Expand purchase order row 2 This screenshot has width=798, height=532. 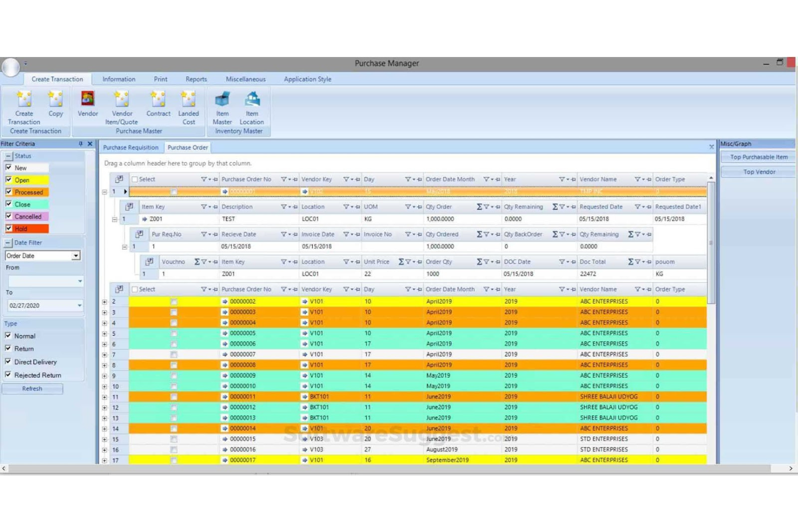(105, 302)
